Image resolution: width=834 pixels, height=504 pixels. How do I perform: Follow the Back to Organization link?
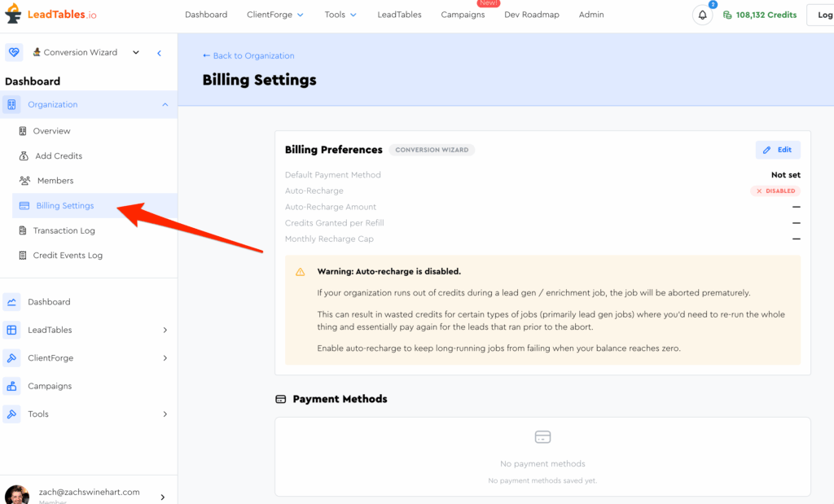coord(248,55)
